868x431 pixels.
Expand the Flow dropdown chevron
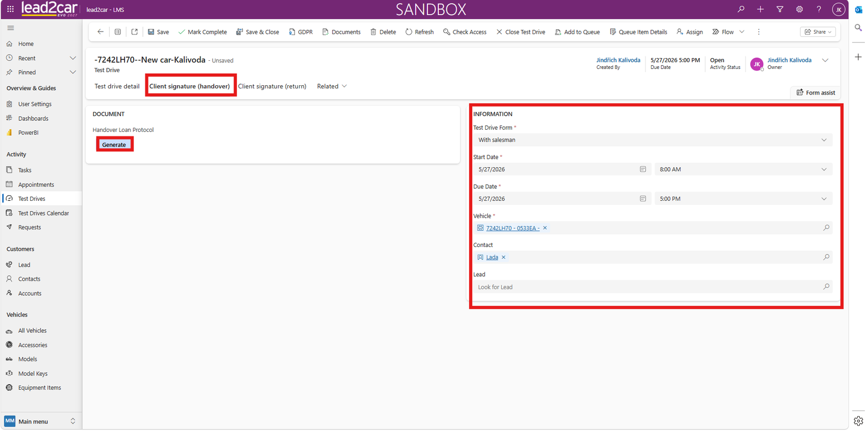pyautogui.click(x=742, y=32)
